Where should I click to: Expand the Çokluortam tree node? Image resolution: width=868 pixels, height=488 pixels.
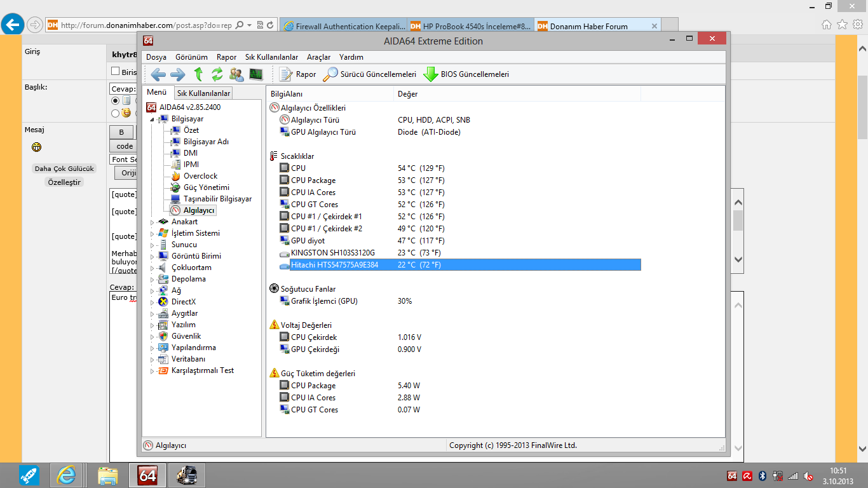tap(152, 268)
